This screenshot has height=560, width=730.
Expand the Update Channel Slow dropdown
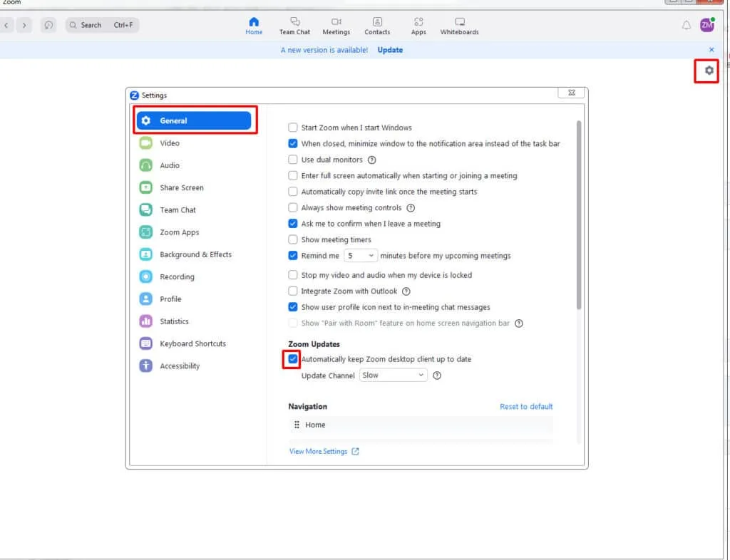tap(393, 375)
